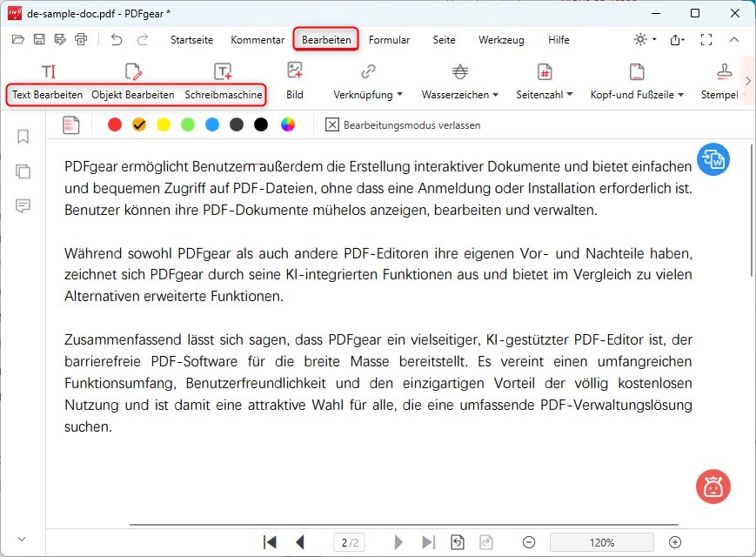
Task: Enter fullscreen mode via the brackets icon
Action: 706,39
